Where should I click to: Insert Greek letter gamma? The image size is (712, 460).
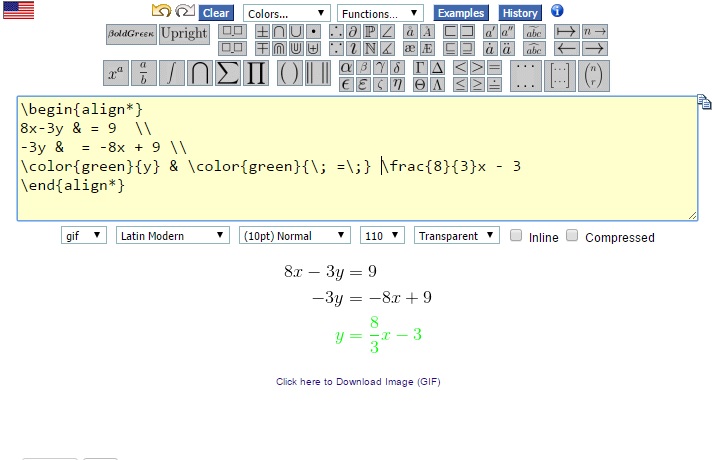pos(380,68)
